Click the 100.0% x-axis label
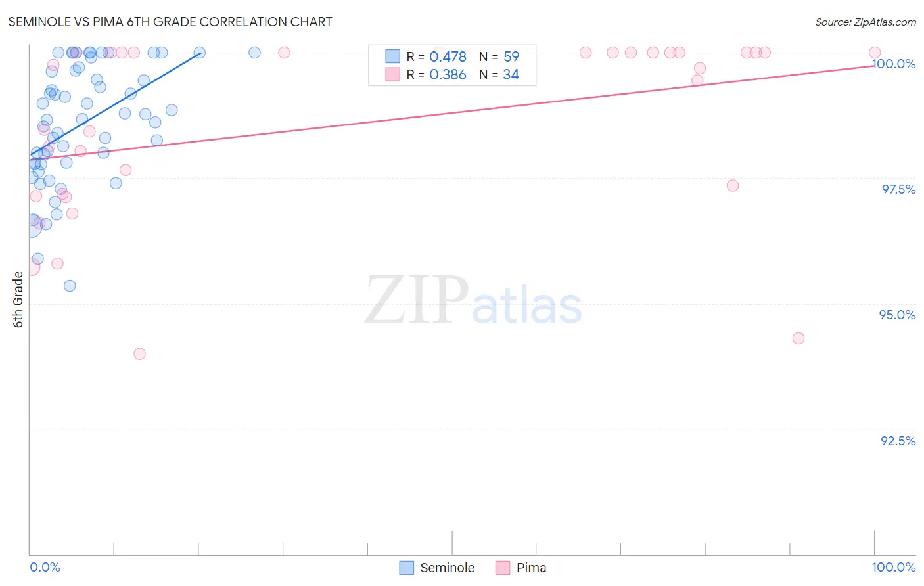 click(894, 567)
